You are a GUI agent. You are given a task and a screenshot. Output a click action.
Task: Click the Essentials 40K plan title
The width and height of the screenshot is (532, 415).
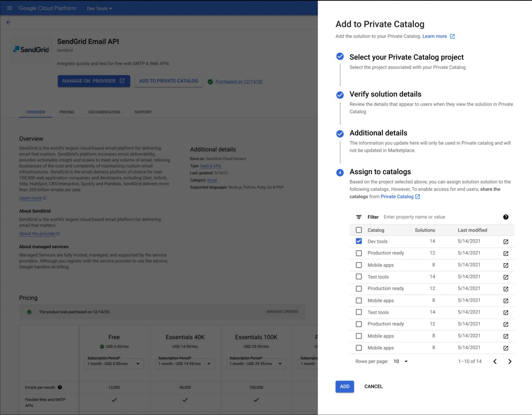185,337
